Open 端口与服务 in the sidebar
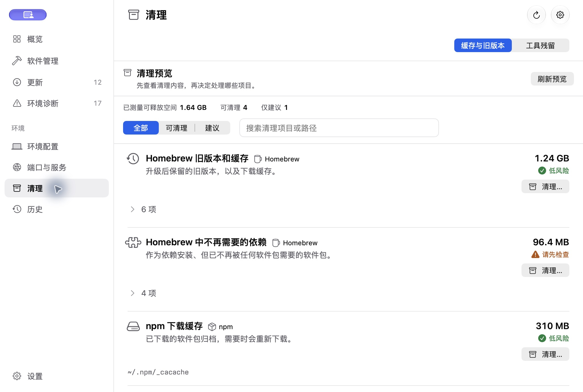Viewport: 583px width, 392px height. [57, 167]
